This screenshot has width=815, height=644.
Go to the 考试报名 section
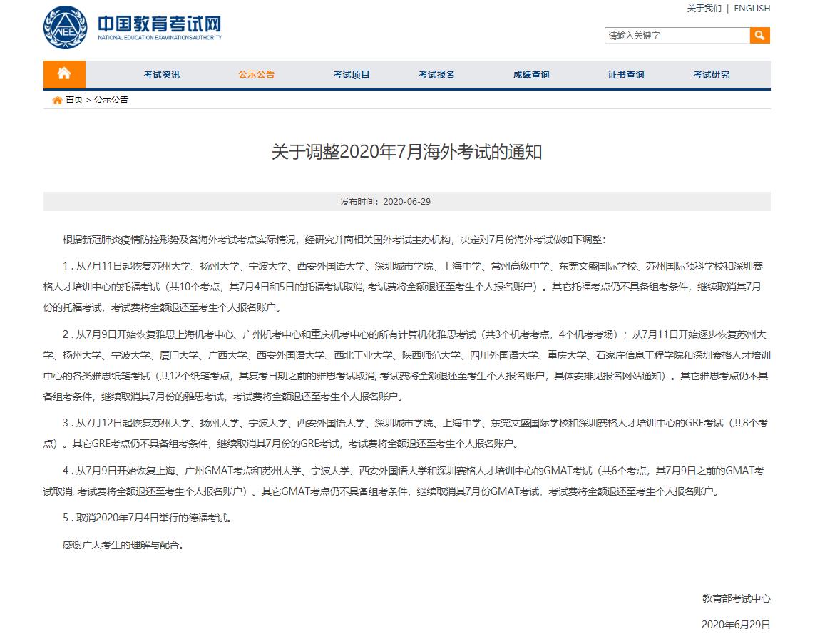[x=436, y=75]
